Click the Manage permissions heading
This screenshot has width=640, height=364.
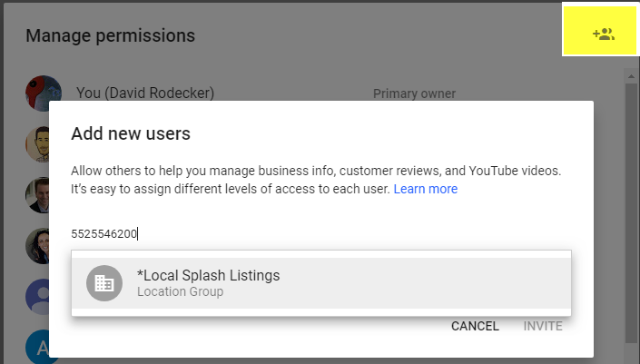tap(110, 35)
